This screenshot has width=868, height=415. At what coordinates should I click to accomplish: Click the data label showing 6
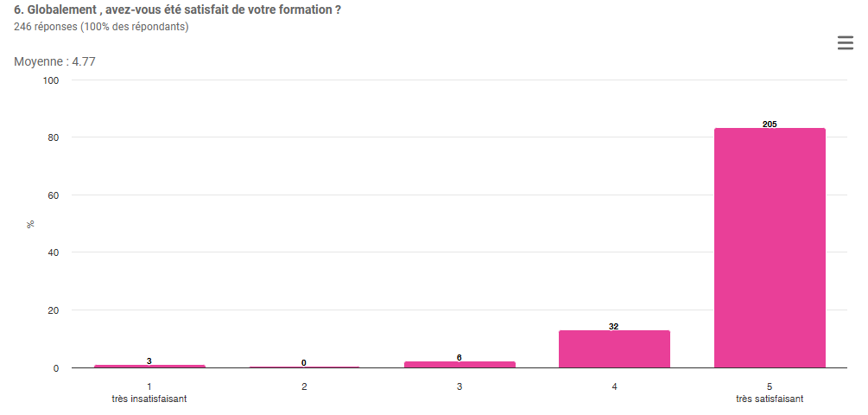tap(459, 357)
